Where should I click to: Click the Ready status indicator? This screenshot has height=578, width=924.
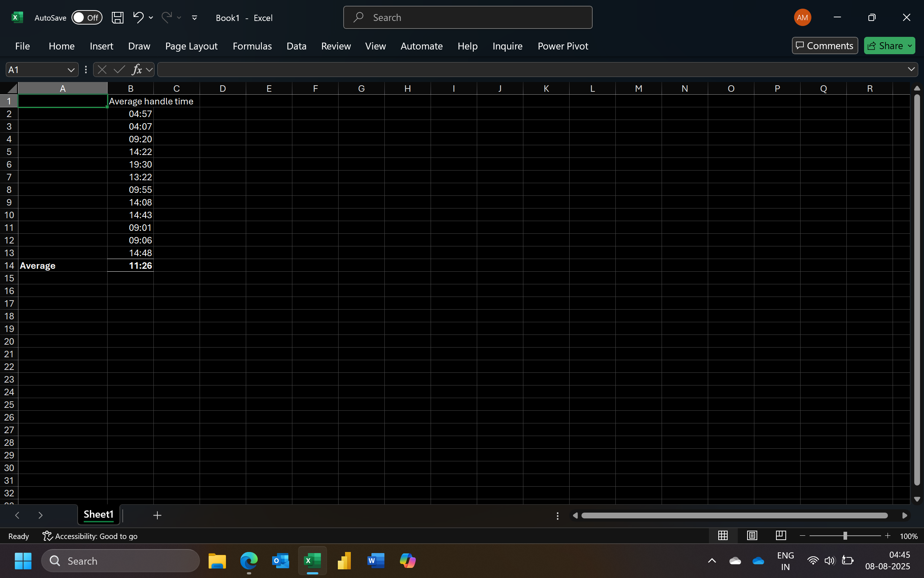pos(19,536)
